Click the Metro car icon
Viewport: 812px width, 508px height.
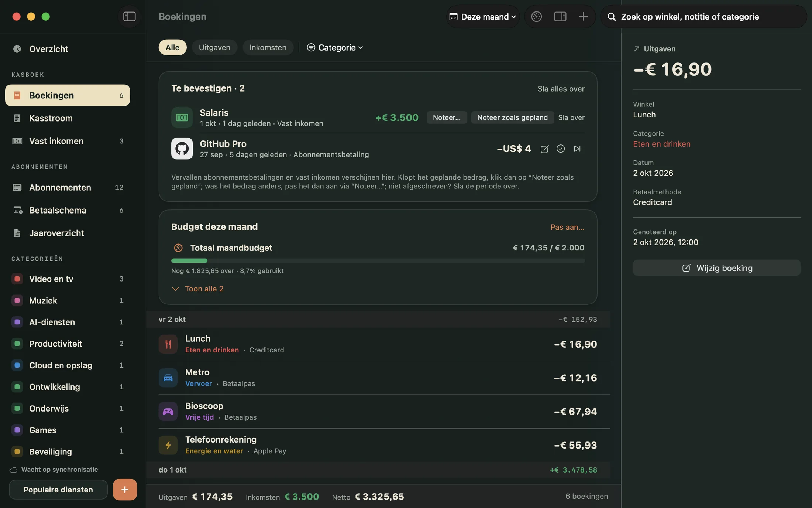(168, 378)
